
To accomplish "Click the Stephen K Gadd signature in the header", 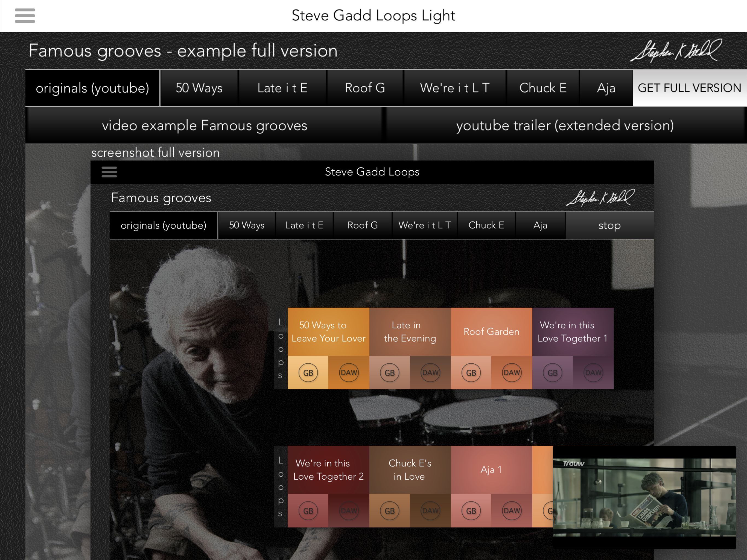I will (x=676, y=51).
